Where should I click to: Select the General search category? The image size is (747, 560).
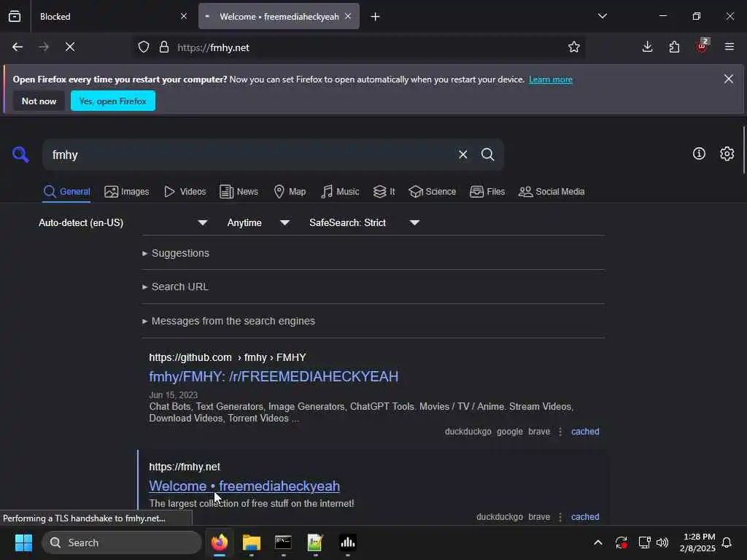coord(66,192)
